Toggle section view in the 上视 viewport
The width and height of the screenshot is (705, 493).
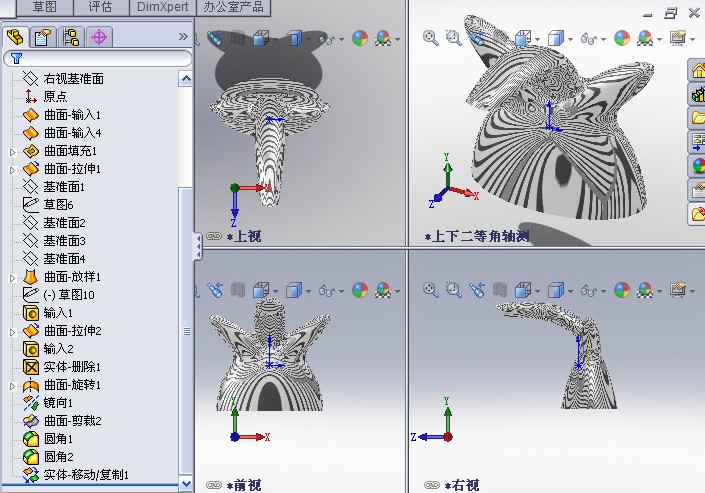tap(237, 38)
